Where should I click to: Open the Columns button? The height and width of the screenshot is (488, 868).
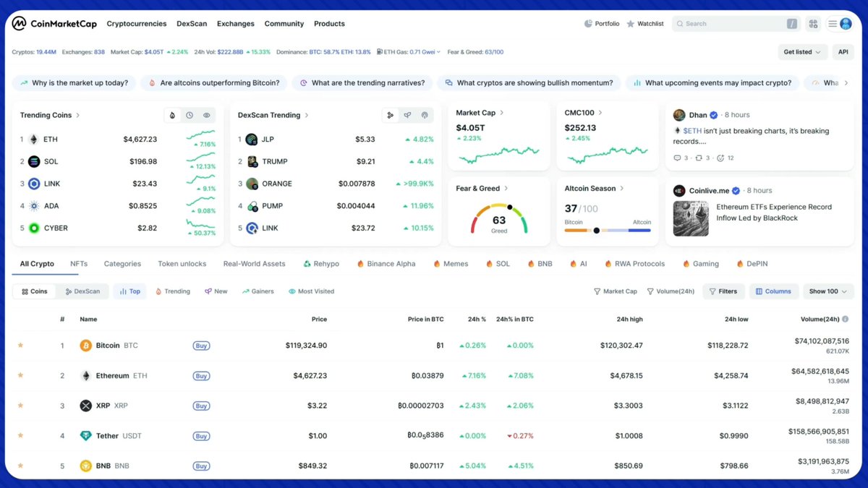pos(773,291)
